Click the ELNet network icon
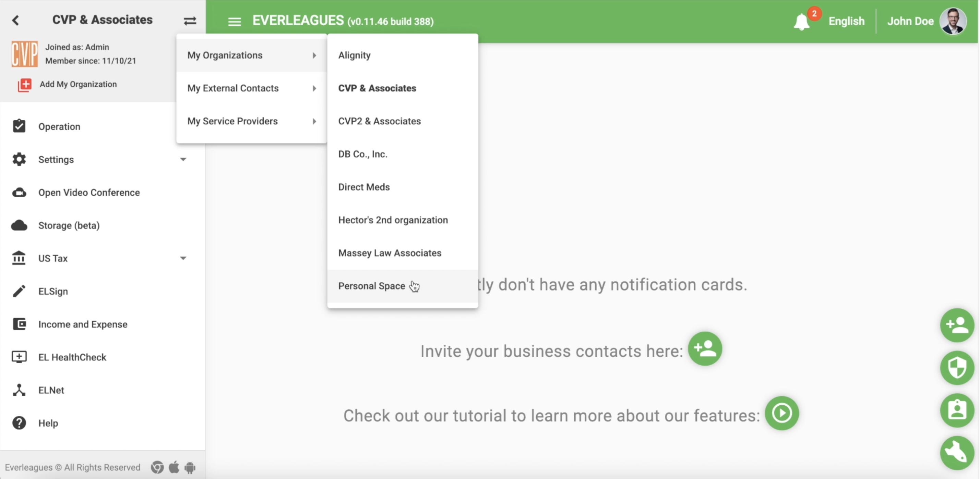This screenshot has width=980, height=479. tap(19, 390)
